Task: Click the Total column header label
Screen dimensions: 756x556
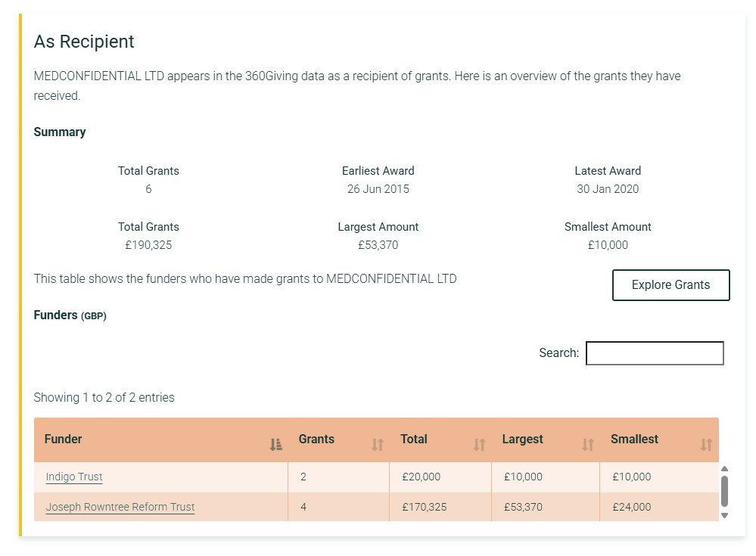Action: [x=414, y=439]
